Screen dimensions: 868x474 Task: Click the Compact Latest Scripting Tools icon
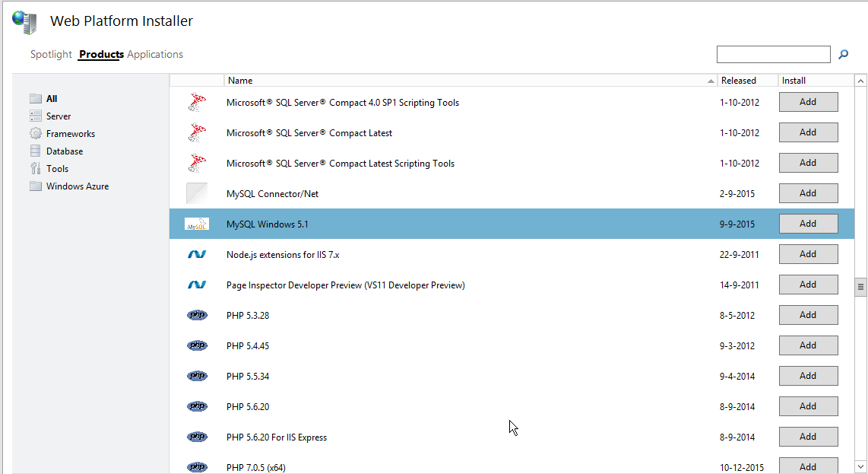197,164
